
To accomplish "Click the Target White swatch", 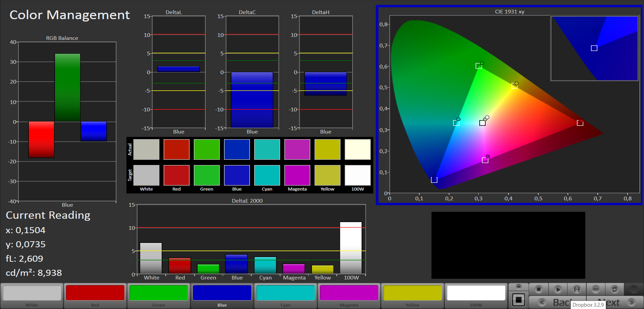I will click(x=146, y=175).
